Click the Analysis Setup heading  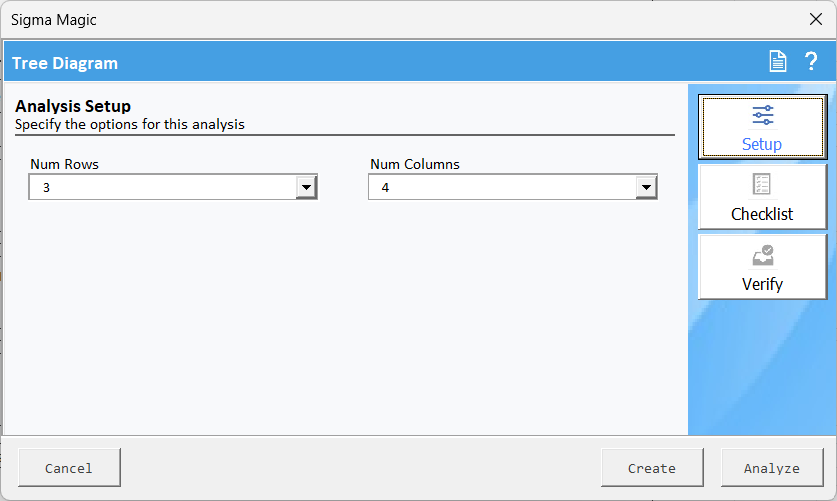(73, 106)
